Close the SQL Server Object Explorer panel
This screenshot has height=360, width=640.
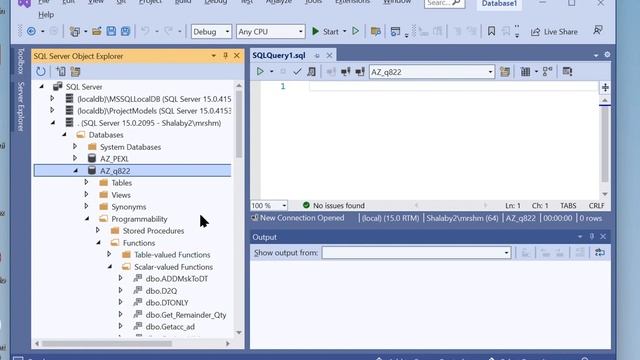click(237, 56)
